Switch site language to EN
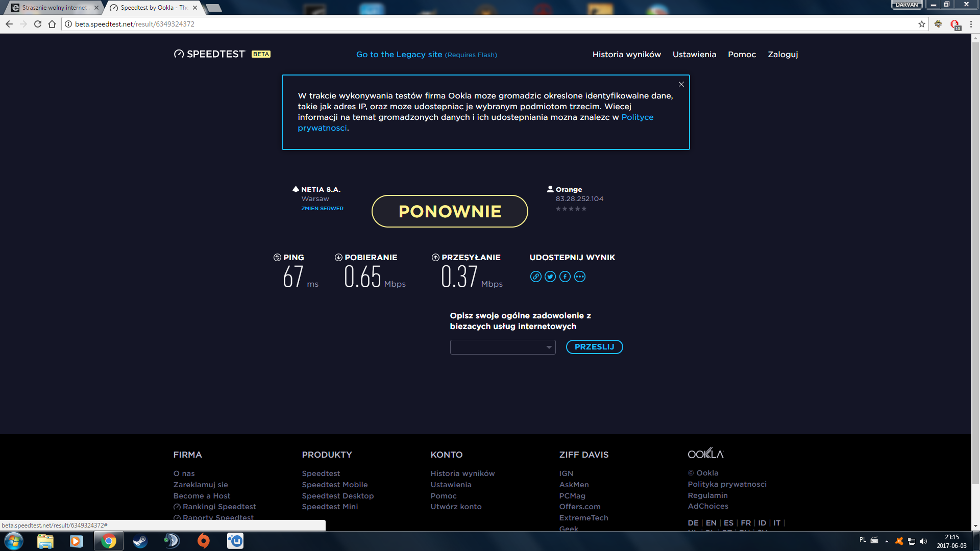This screenshot has height=551, width=980. [711, 523]
